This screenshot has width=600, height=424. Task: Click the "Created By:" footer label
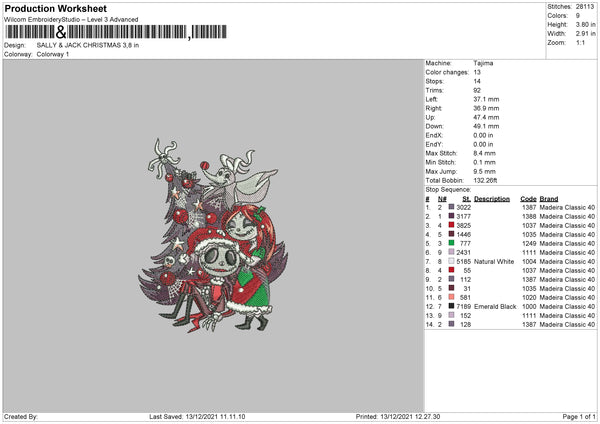pos(21,417)
